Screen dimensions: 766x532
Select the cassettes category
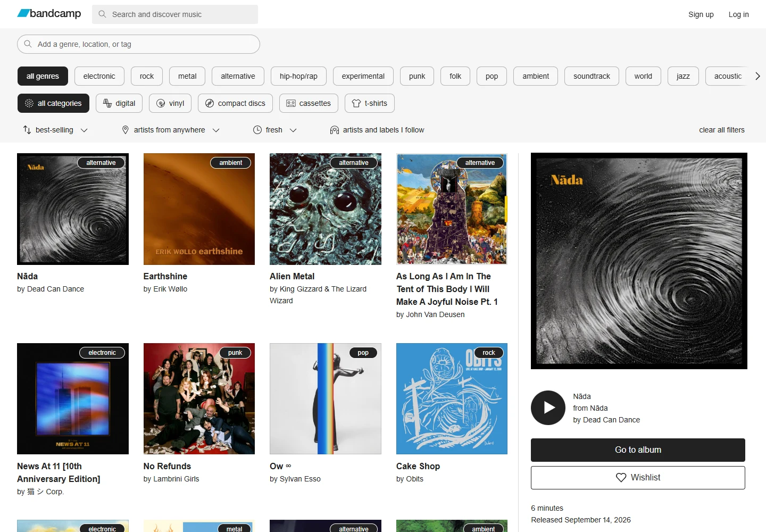coord(309,103)
